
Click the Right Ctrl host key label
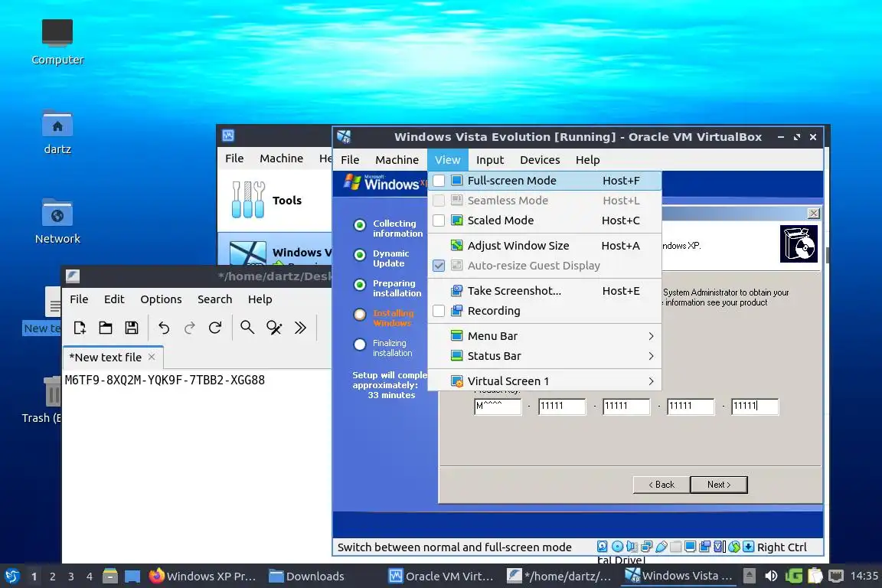(782, 547)
